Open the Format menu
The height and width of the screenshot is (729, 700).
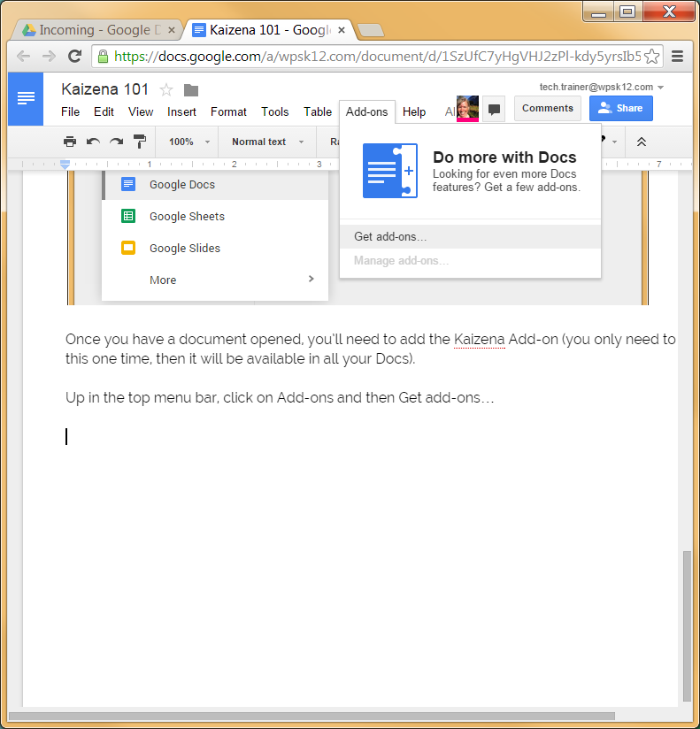[228, 112]
